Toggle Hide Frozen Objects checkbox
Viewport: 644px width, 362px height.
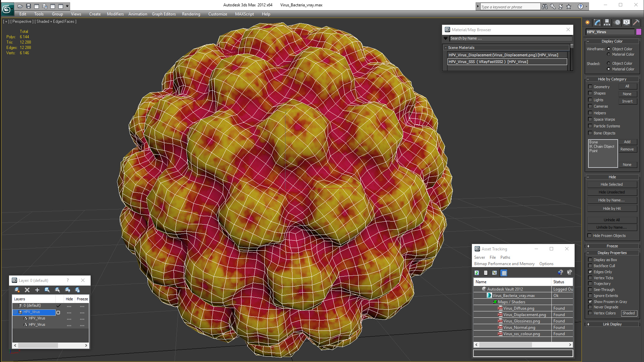pyautogui.click(x=589, y=236)
